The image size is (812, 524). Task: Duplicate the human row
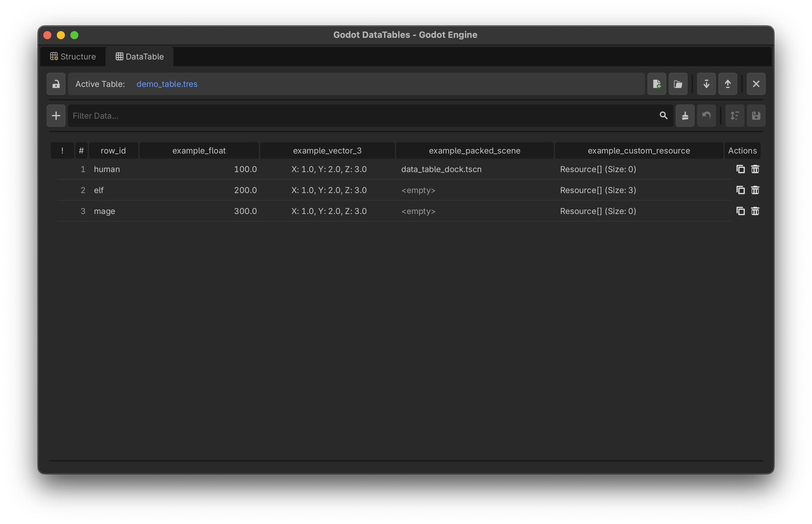740,169
